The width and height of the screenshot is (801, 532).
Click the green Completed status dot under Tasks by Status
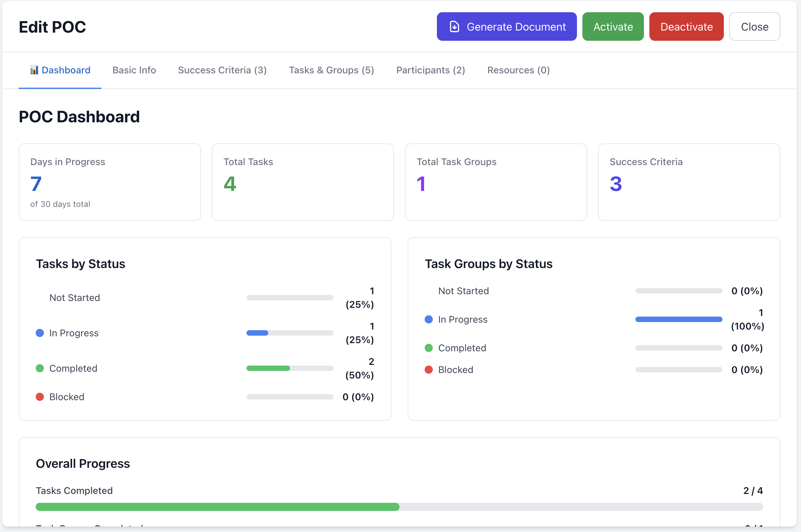(x=40, y=368)
